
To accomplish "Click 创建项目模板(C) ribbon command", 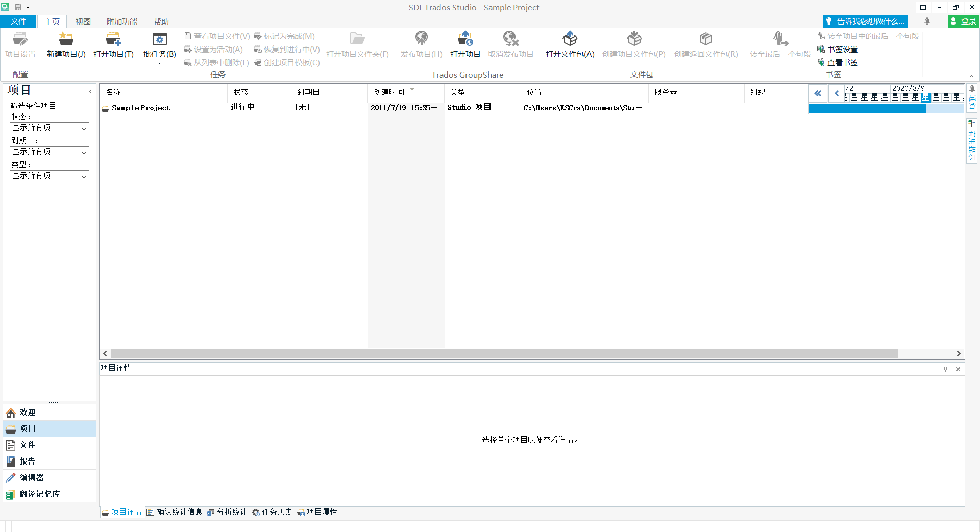I will (287, 63).
